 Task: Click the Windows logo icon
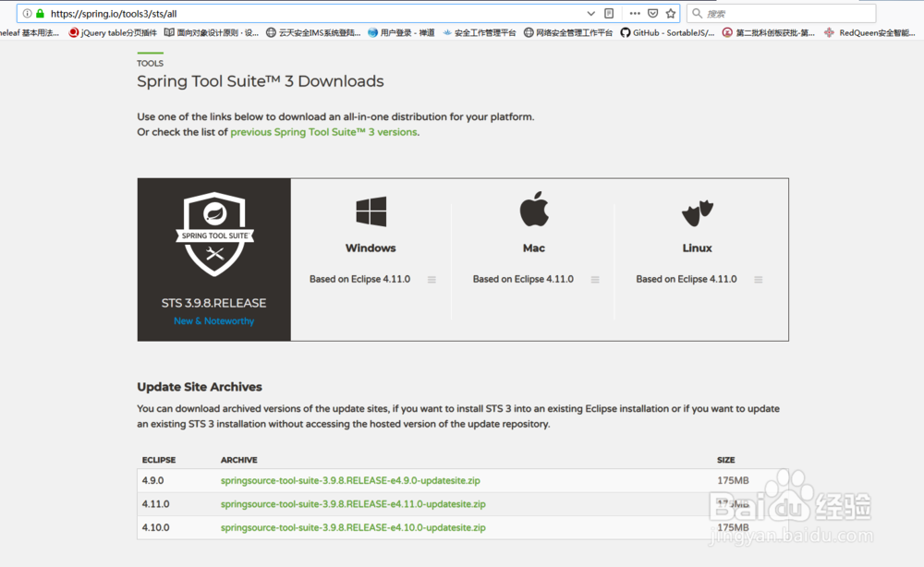[x=371, y=211]
